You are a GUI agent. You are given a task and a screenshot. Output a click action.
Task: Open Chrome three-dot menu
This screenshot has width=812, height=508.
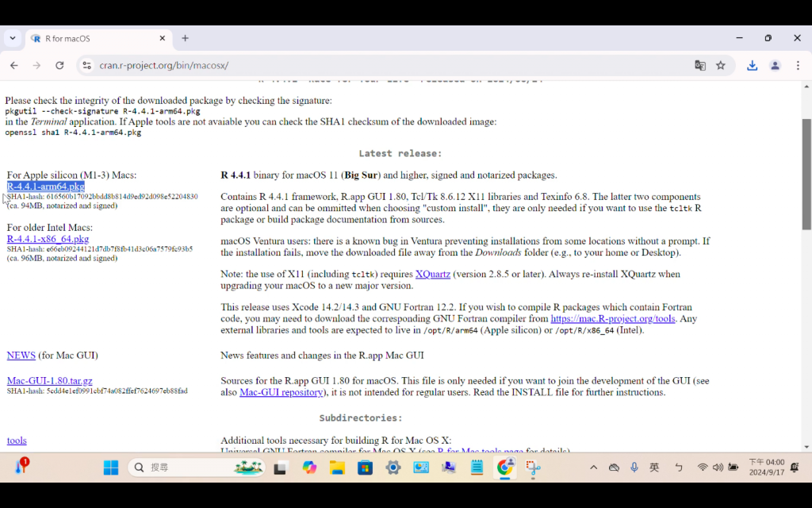798,65
